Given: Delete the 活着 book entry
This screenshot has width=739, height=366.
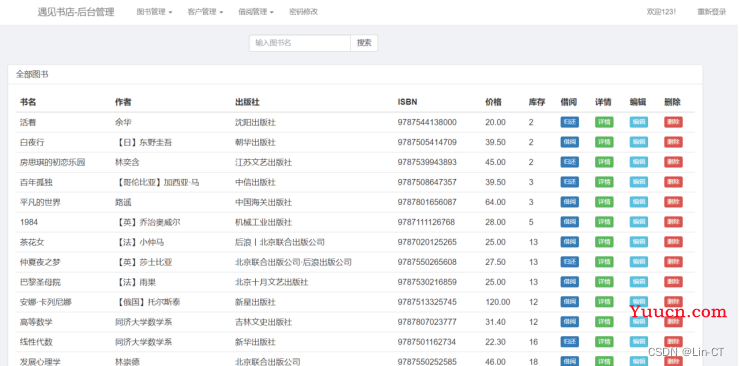Looking at the screenshot, I should 673,122.
